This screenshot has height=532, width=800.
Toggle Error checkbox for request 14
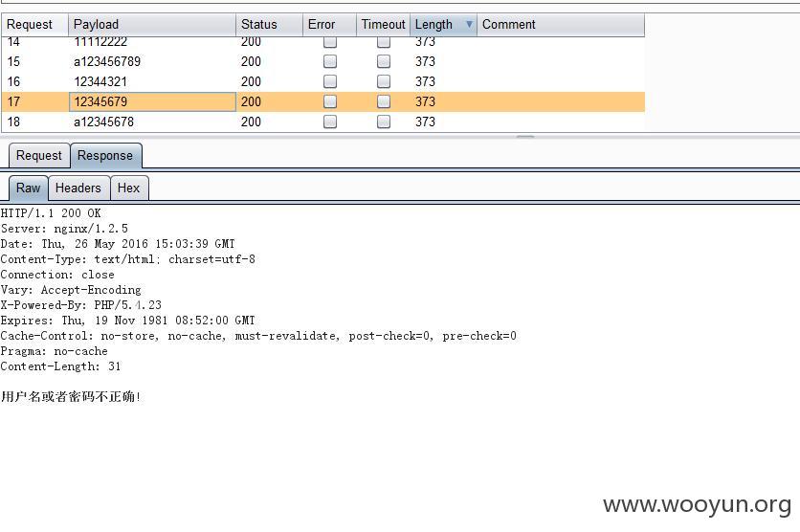[x=330, y=42]
